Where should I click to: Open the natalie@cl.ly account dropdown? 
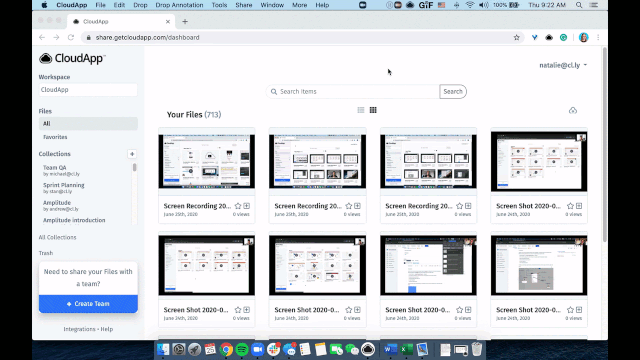563,65
